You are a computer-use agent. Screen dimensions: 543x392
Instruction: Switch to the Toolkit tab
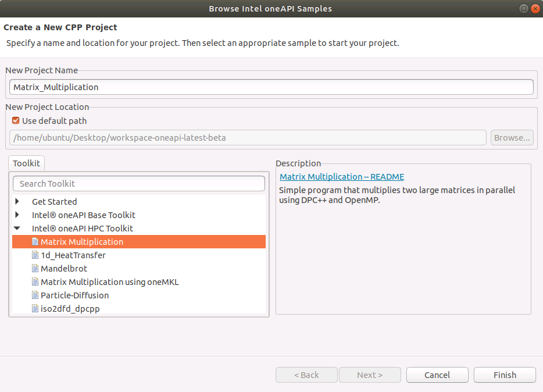point(26,163)
